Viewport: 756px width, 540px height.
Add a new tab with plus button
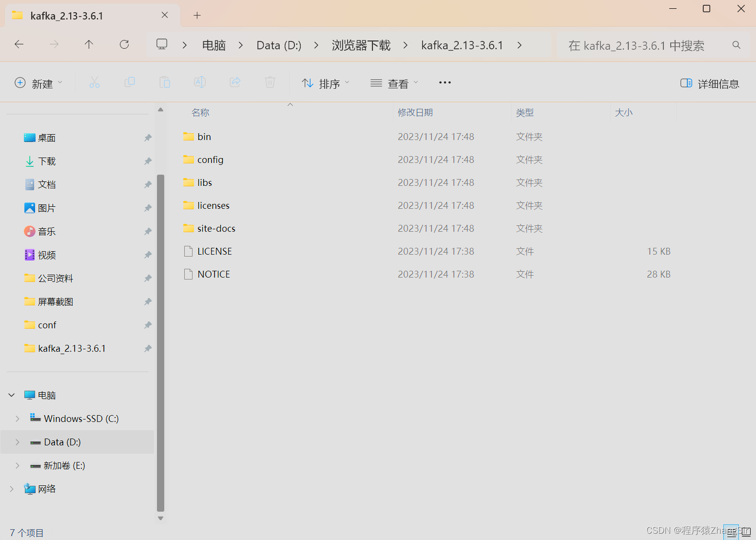[x=197, y=15]
